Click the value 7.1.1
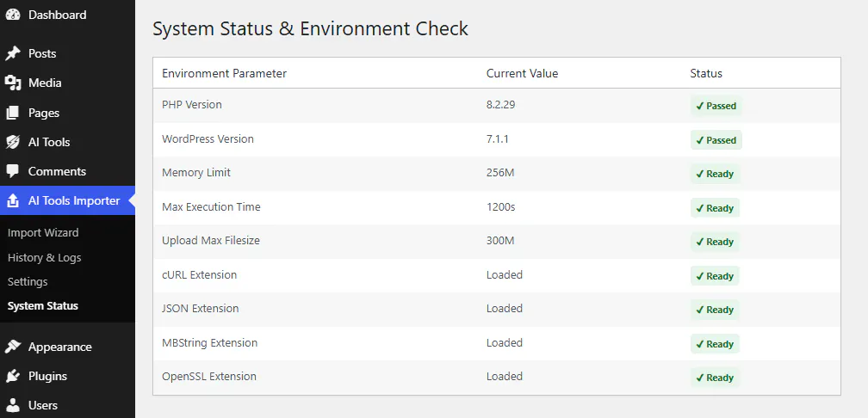This screenshot has height=418, width=868. 497,138
